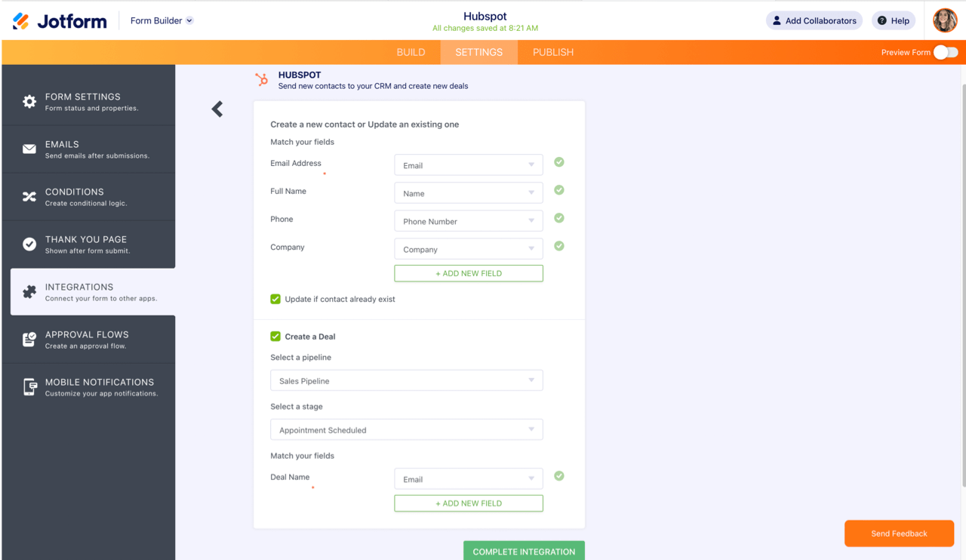Click the Add Collaborators button
The height and width of the screenshot is (560, 966).
click(x=814, y=20)
